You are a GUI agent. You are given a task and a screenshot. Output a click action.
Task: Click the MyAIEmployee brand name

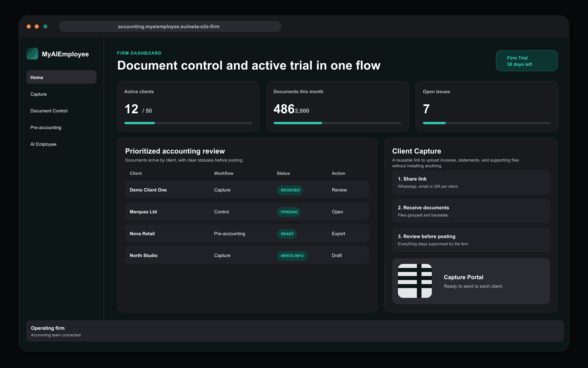tap(65, 54)
